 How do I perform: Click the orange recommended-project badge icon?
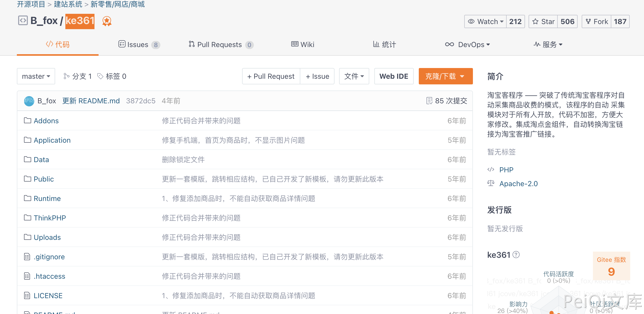[x=107, y=21]
